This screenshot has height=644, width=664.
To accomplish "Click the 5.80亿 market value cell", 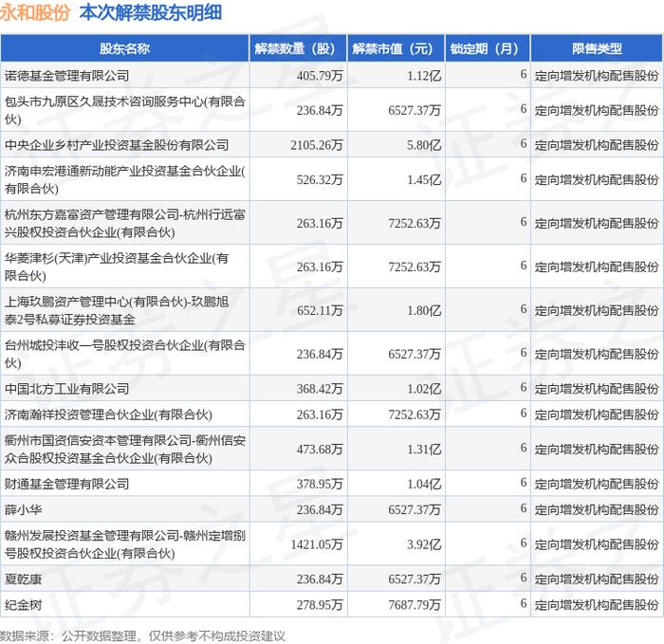I will [424, 145].
